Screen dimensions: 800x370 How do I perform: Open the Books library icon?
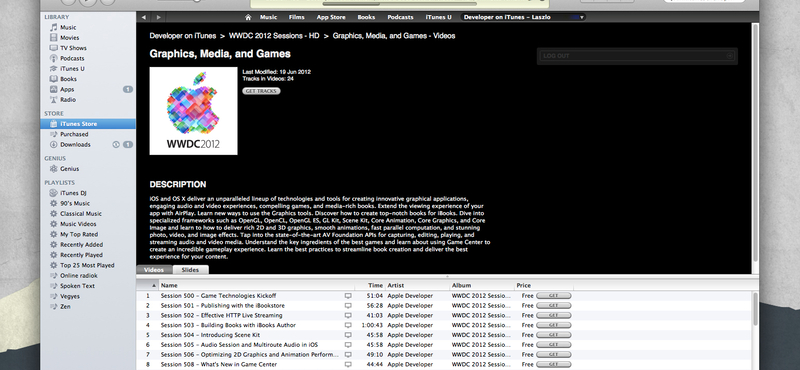(54, 79)
